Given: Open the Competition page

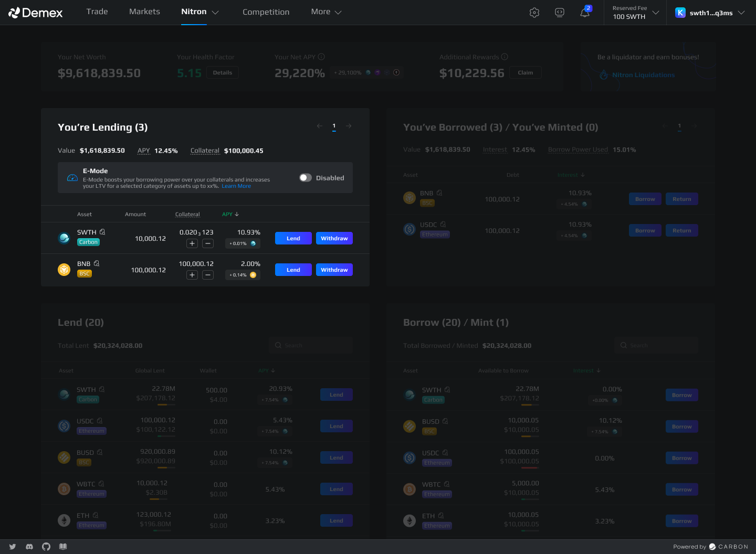Looking at the screenshot, I should tap(266, 12).
